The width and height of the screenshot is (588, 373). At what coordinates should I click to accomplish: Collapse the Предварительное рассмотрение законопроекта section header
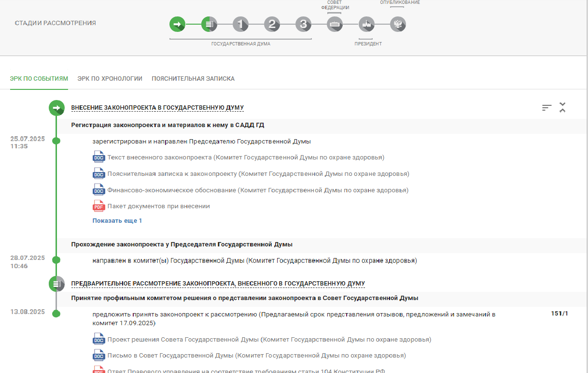tap(218, 284)
